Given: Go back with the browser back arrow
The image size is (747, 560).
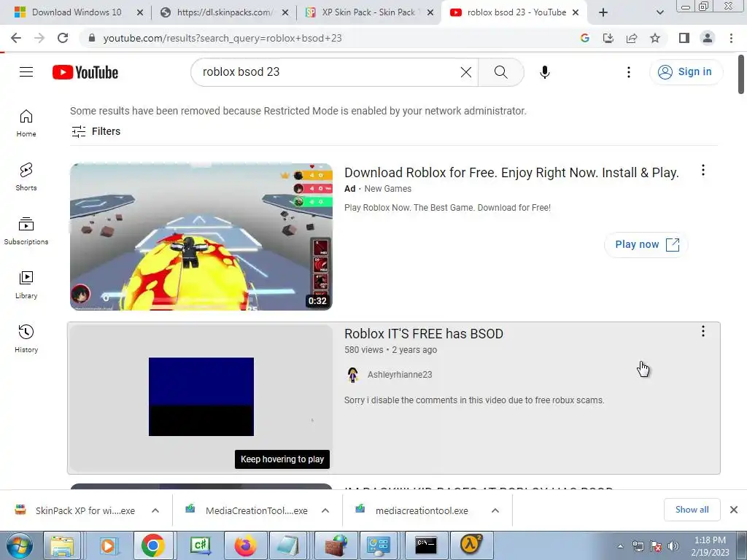Looking at the screenshot, I should click(16, 38).
